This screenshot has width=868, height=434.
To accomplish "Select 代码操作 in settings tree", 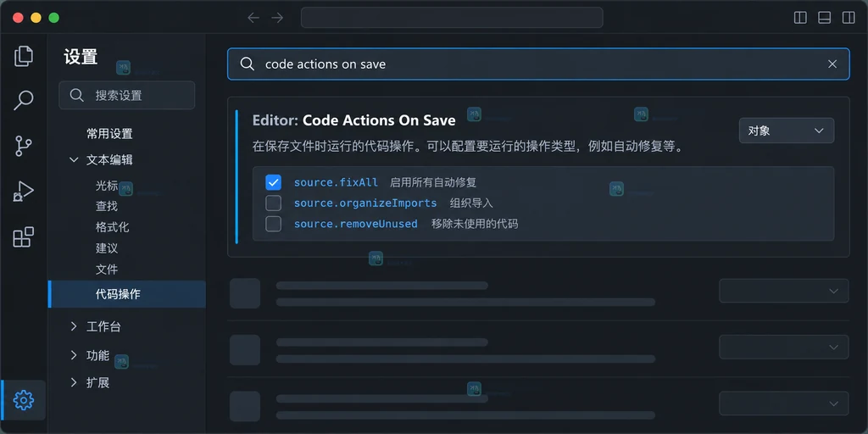I will 127,294.
